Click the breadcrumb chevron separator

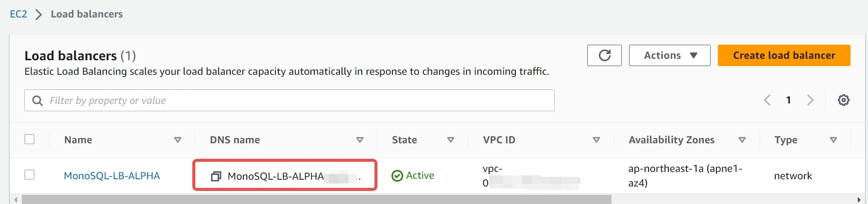point(39,15)
